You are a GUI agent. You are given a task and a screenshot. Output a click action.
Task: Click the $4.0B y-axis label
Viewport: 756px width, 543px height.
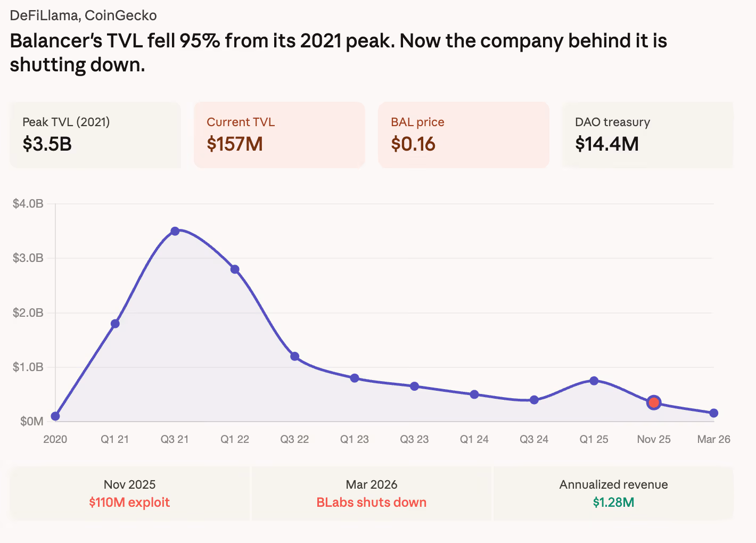point(28,203)
